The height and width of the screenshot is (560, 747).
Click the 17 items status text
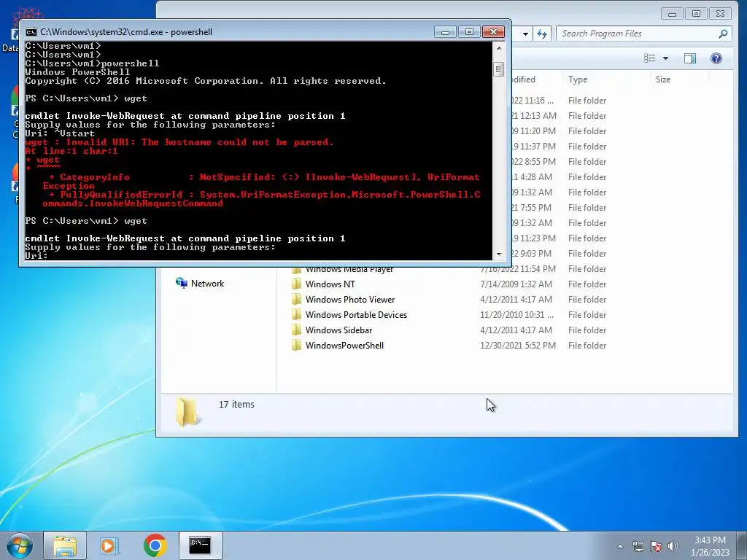coord(236,404)
